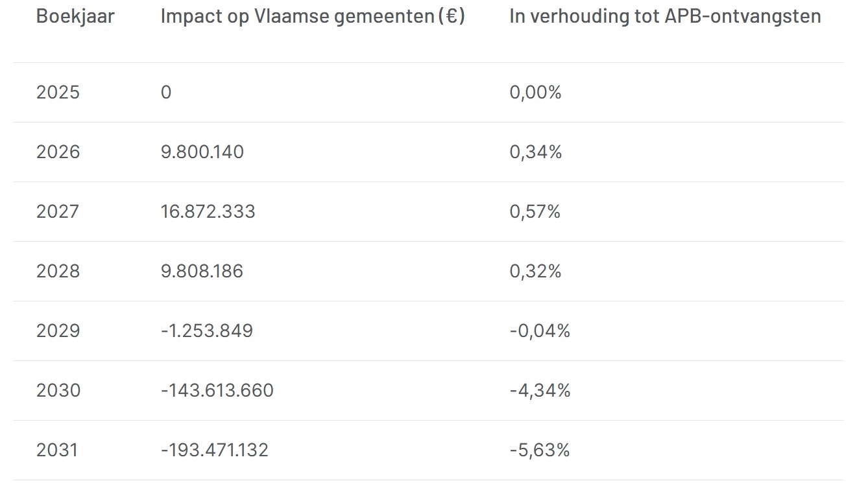868x490 pixels.
Task: Select the -193.471.132 impact value
Action: [x=214, y=450]
